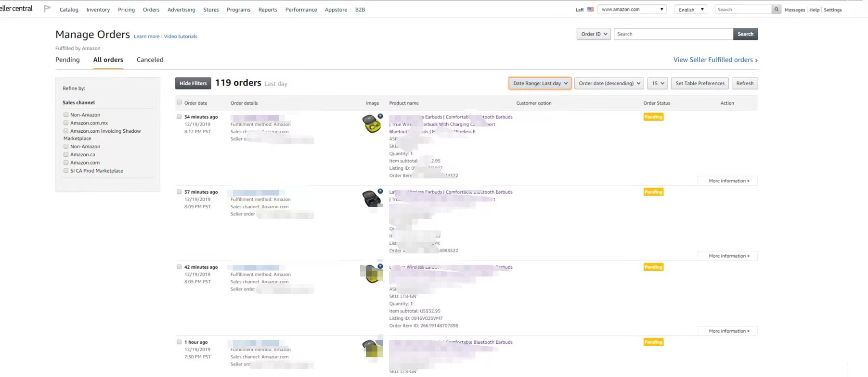Click the header search input field
The width and height of the screenshot is (868, 377).
(743, 10)
